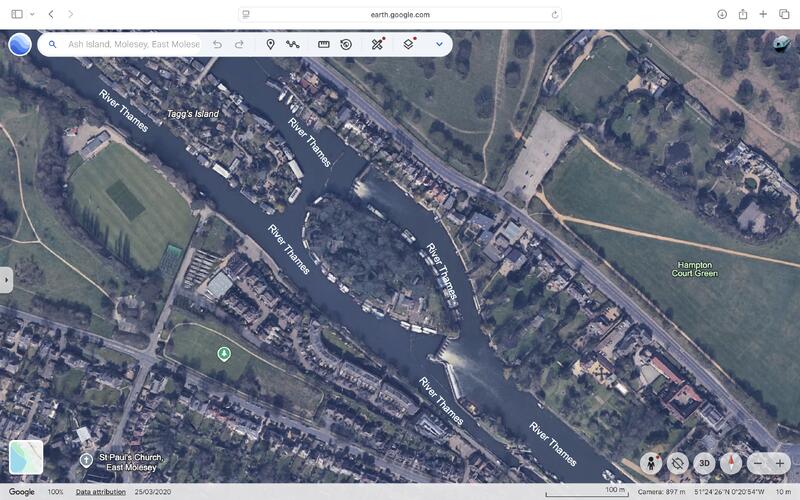Click the compass to reset north

732,463
